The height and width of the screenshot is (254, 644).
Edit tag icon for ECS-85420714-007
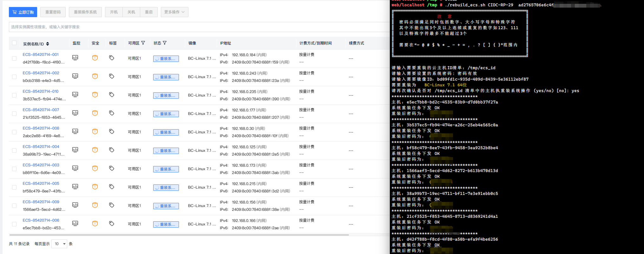(112, 113)
